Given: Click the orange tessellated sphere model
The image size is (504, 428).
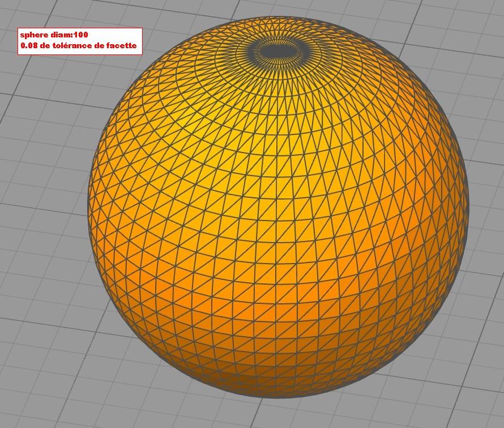Looking at the screenshot, I should (x=279, y=207).
